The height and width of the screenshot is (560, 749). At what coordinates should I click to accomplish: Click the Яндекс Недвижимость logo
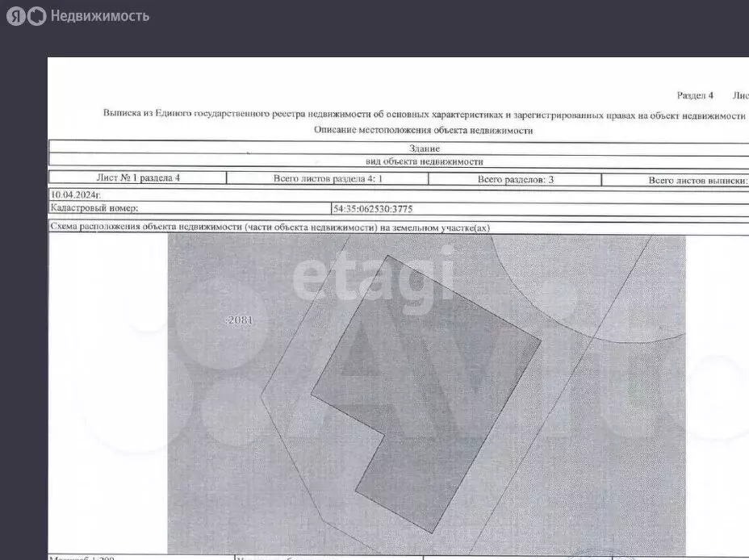(77, 16)
